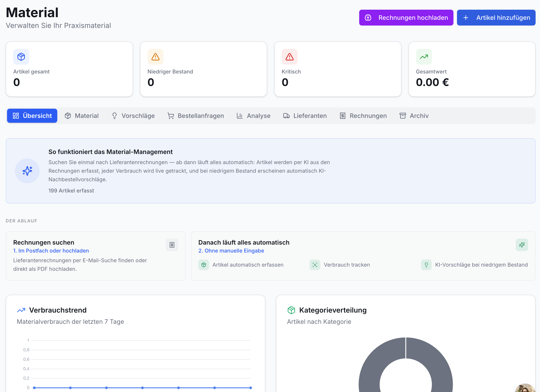The width and height of the screenshot is (540, 392).
Task: Click the sparkle icon in the Material-Management info banner
Action: point(27,171)
